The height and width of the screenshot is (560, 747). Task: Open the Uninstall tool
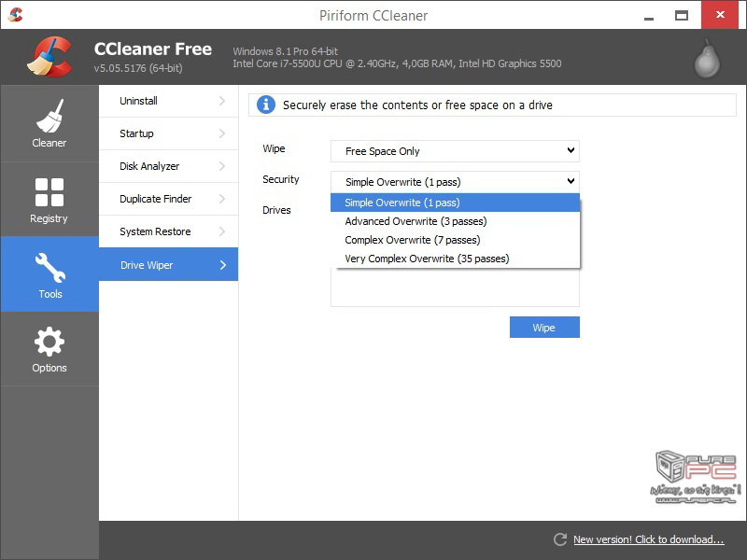pos(168,101)
